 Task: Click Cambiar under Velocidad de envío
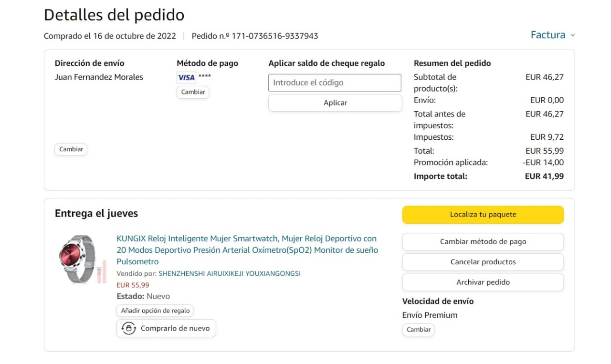click(418, 330)
